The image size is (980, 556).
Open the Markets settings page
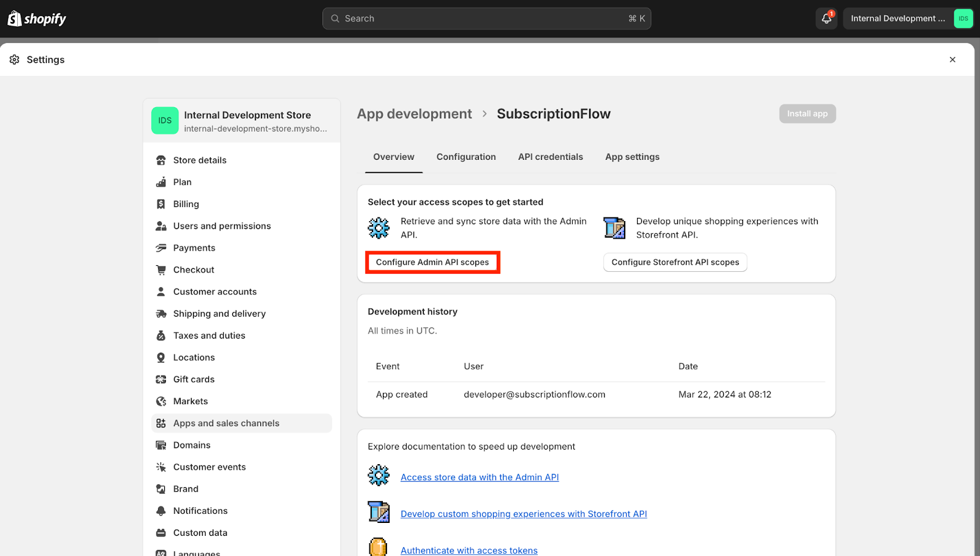241,401
